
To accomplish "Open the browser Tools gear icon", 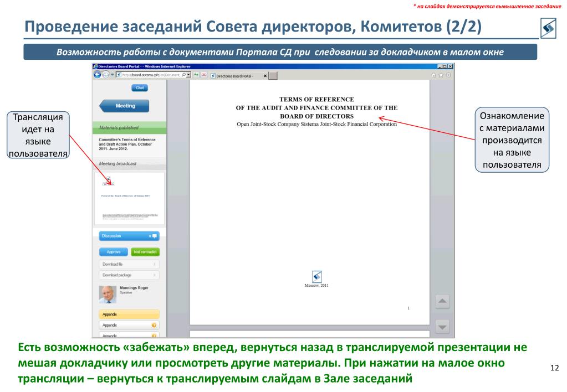I will click(448, 75).
